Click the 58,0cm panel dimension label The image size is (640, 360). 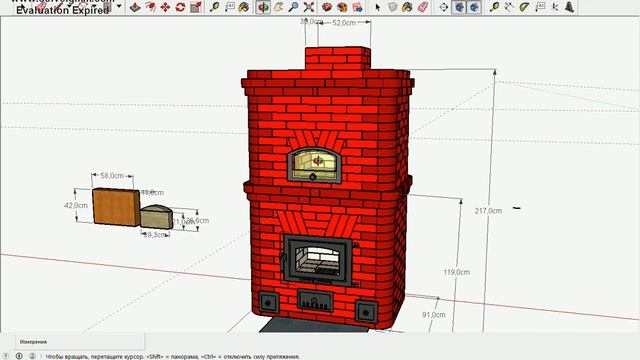[x=112, y=176]
